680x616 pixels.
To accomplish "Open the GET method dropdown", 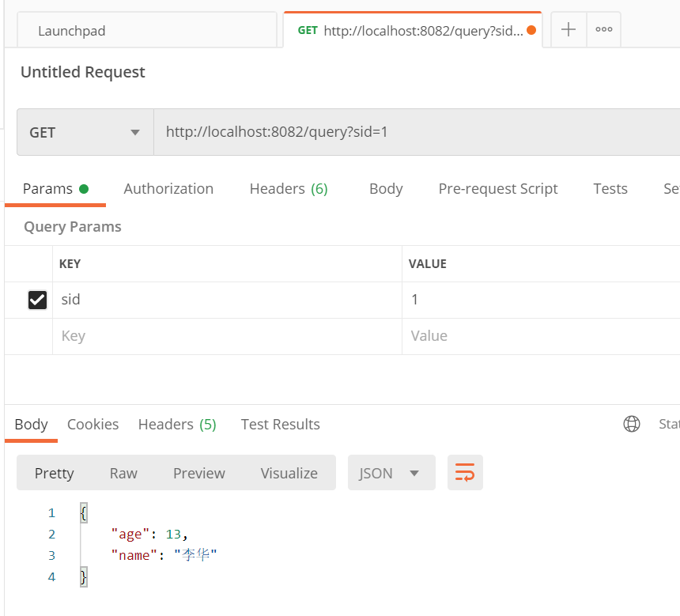I will tap(85, 133).
